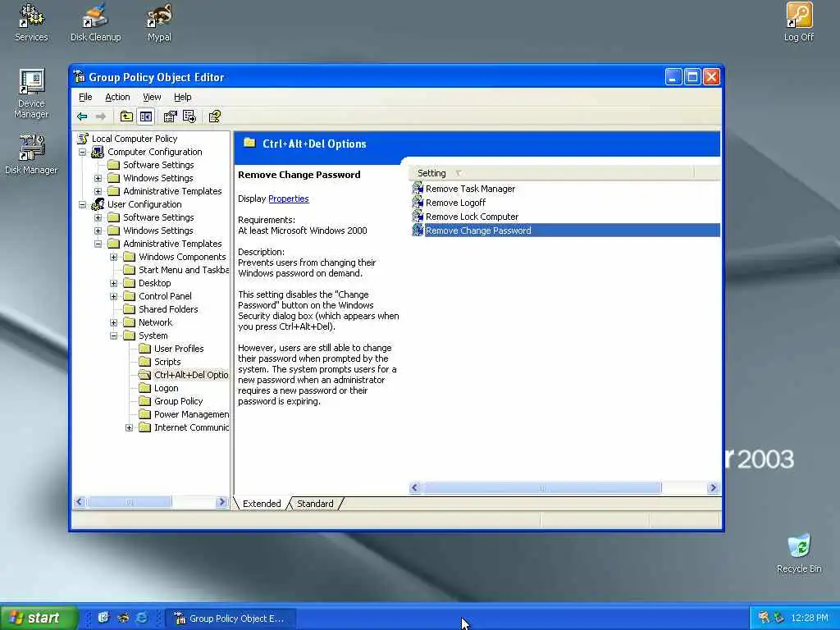Select the Remove Lock Computer setting
The height and width of the screenshot is (630, 840).
tap(472, 217)
